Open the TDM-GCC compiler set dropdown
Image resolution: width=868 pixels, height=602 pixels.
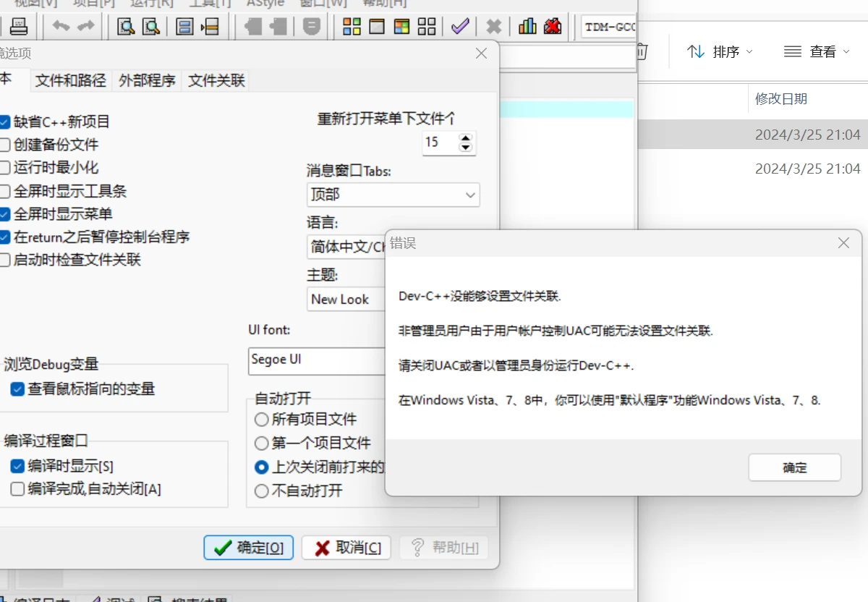click(609, 27)
